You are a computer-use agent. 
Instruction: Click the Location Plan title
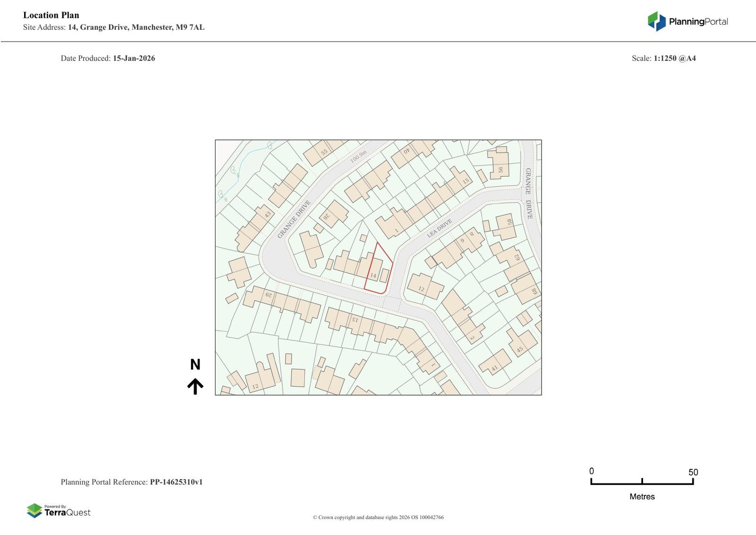click(51, 15)
